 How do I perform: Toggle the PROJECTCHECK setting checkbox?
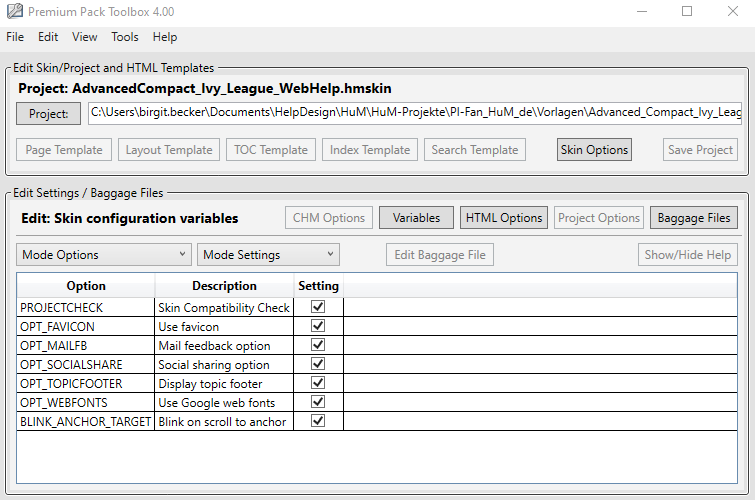(319, 308)
